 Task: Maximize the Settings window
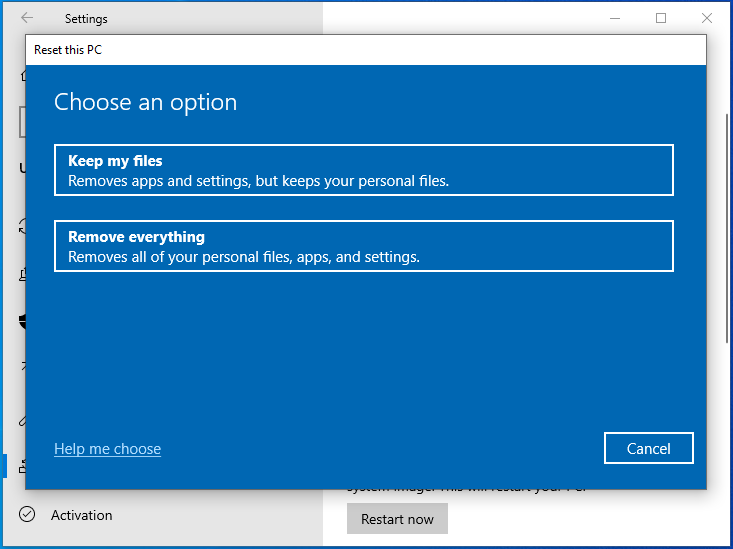point(661,18)
